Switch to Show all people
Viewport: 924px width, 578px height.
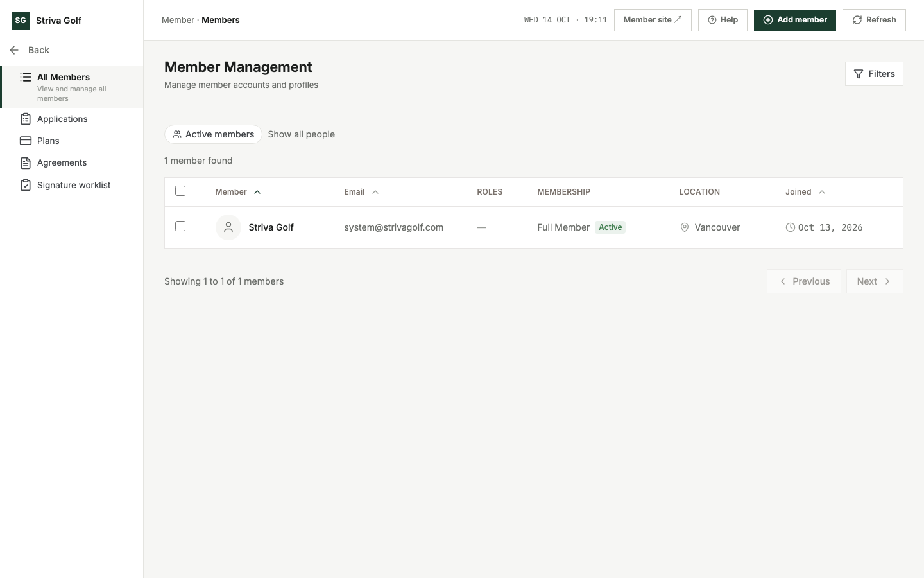pyautogui.click(x=302, y=134)
